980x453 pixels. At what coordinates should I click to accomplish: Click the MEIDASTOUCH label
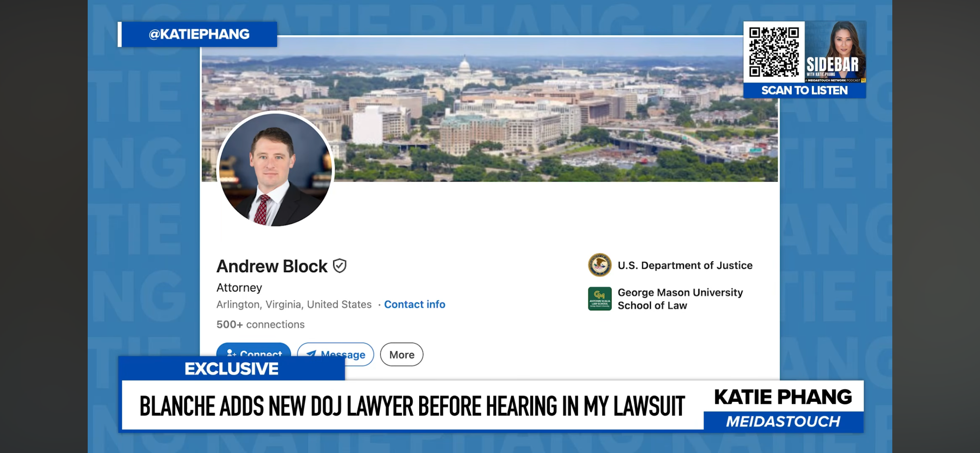(783, 422)
